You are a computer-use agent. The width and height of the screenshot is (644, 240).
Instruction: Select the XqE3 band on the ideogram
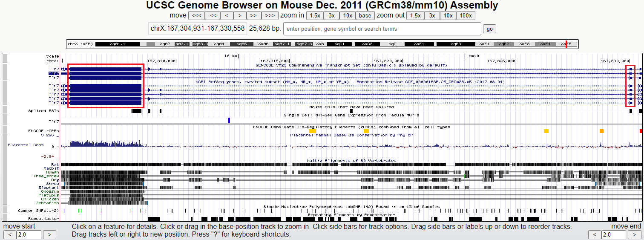(456, 44)
